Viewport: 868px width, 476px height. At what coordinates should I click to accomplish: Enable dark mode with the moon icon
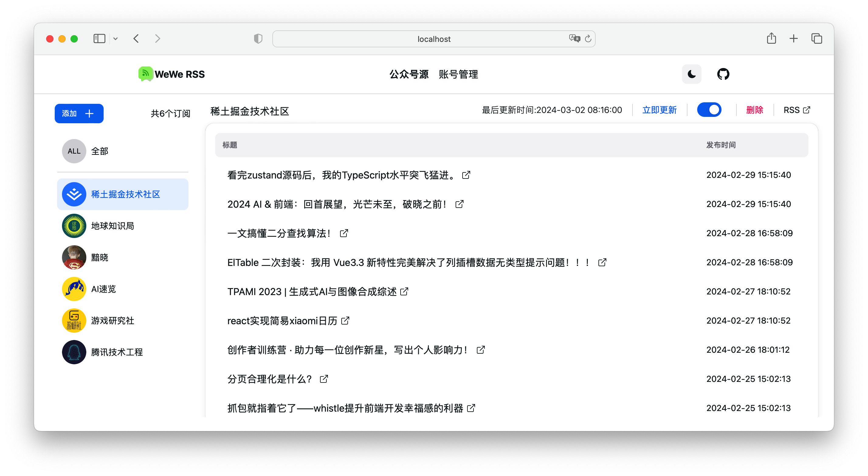coord(691,74)
